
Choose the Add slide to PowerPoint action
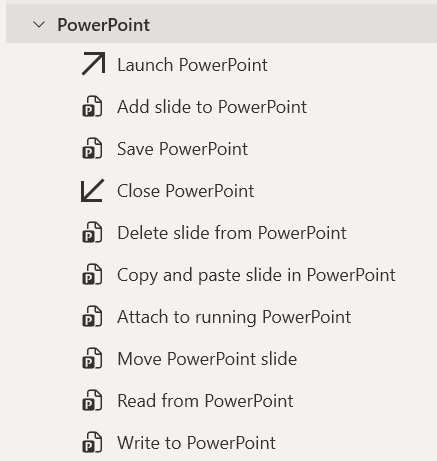212,107
